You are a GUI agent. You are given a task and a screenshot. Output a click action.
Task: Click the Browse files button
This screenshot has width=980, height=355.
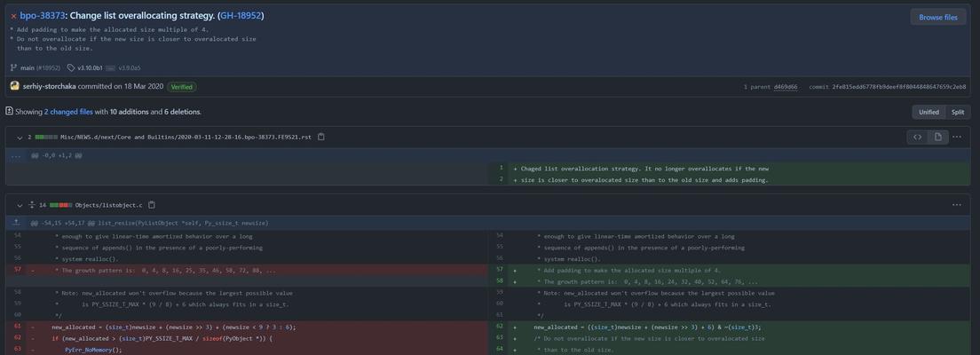(x=937, y=18)
